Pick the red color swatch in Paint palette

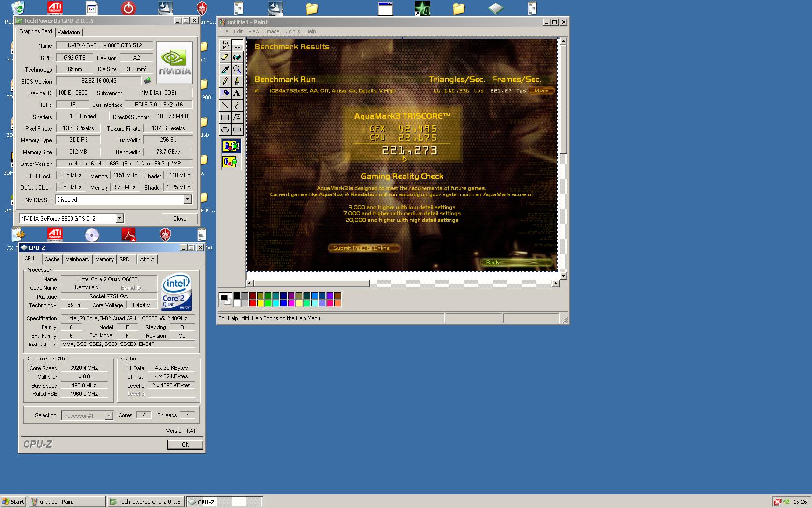pyautogui.click(x=252, y=303)
